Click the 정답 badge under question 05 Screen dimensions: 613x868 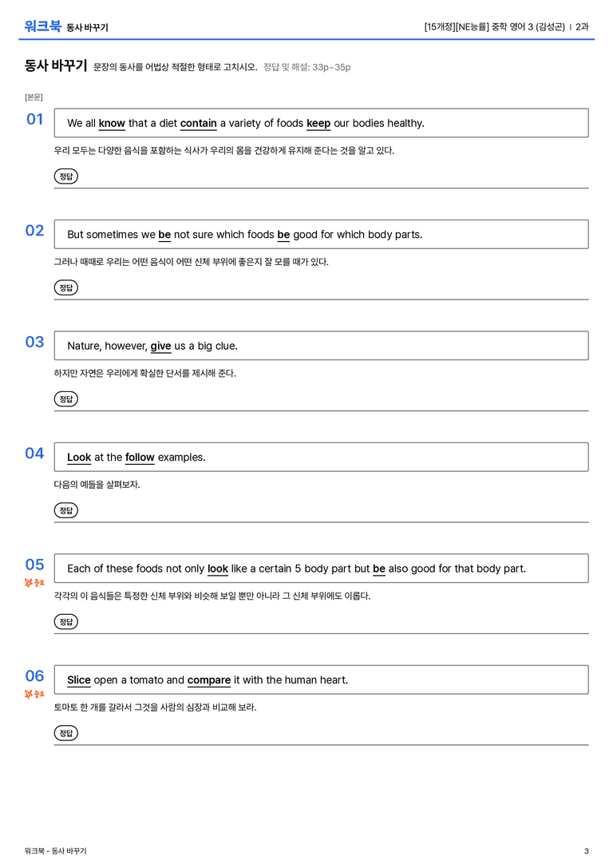tap(65, 621)
